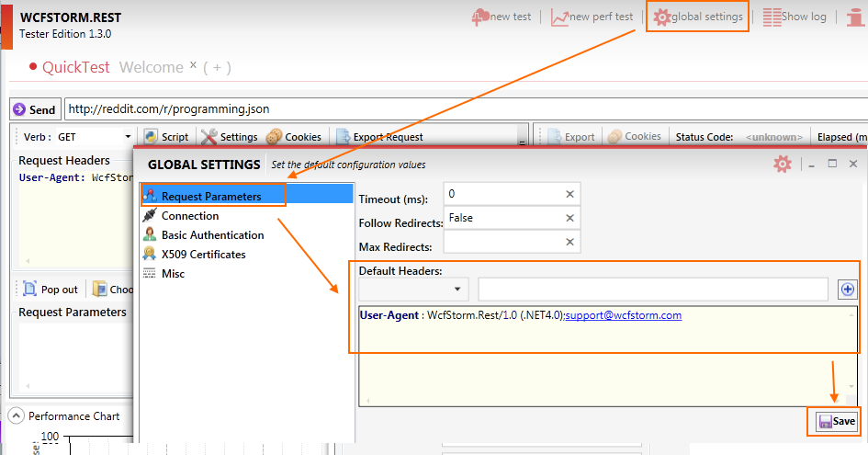
Task: Open the support@wcfstorm.com link
Action: 624,314
